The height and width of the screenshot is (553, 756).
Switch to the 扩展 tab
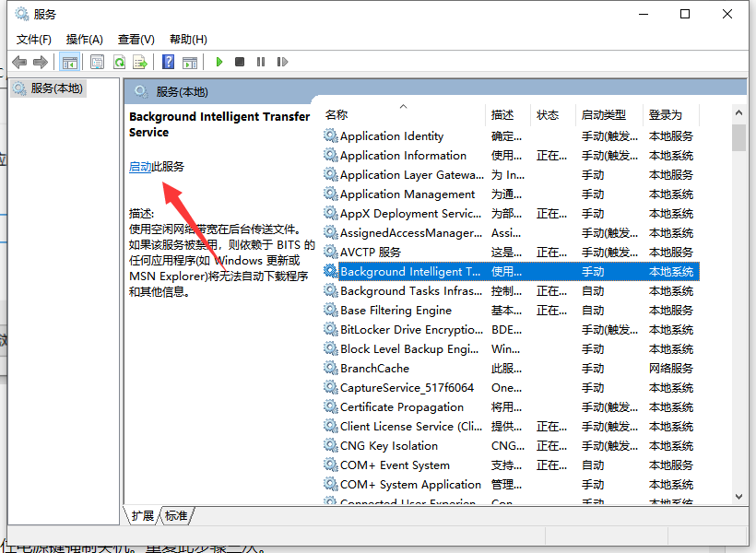pos(143,516)
